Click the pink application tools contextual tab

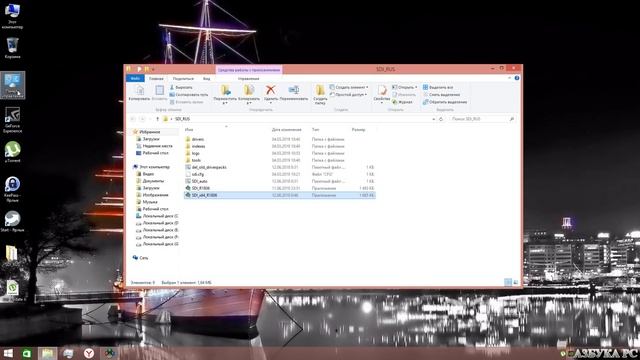(249, 70)
